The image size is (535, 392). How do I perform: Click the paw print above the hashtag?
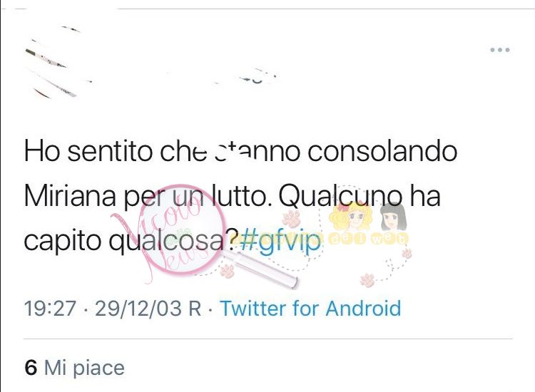pyautogui.click(x=291, y=219)
